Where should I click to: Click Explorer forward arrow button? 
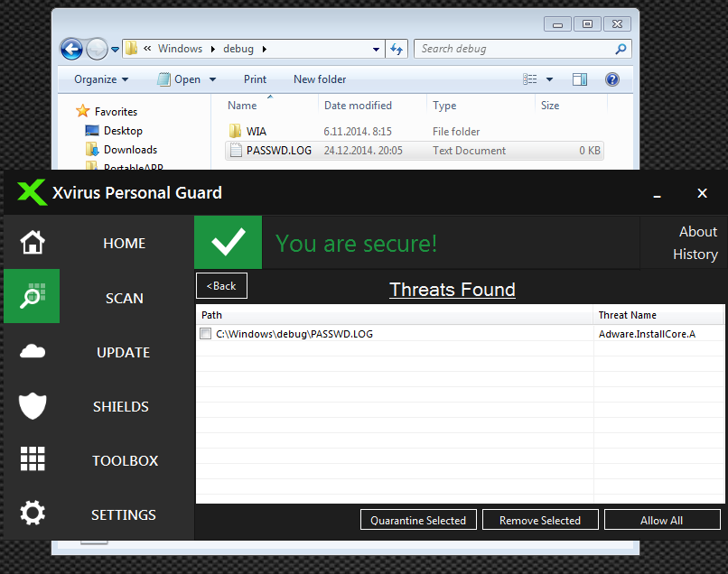point(97,49)
